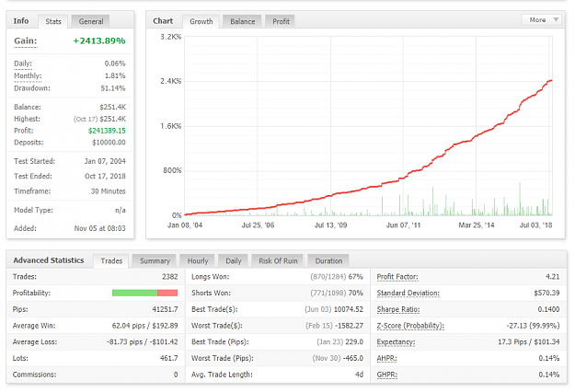
Task: Expand the More dropdown on chart
Action: (x=541, y=20)
